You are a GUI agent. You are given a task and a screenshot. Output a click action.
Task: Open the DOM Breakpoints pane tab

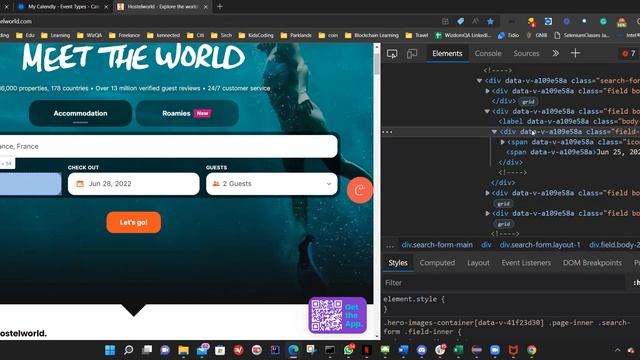click(592, 263)
